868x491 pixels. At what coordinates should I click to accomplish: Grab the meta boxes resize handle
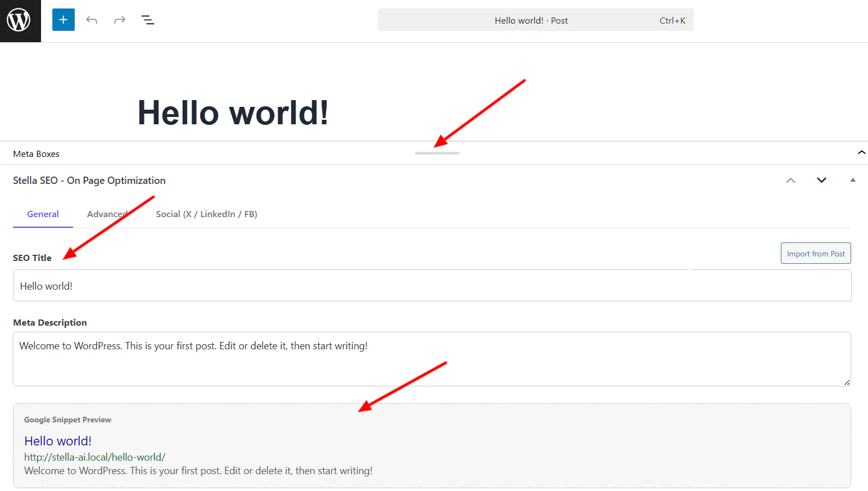tap(437, 153)
